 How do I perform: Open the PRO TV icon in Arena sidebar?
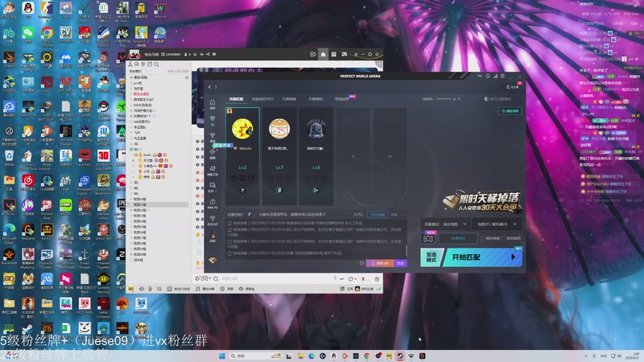point(213,204)
